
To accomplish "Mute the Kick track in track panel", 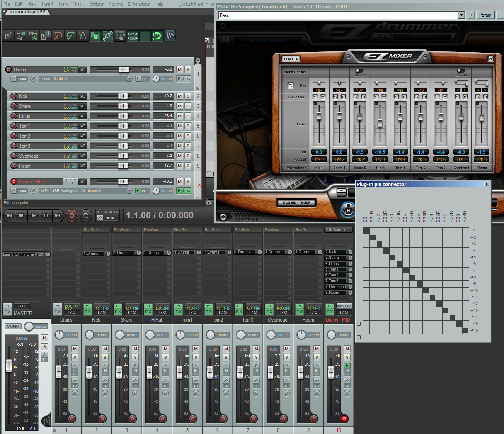I will click(179, 96).
